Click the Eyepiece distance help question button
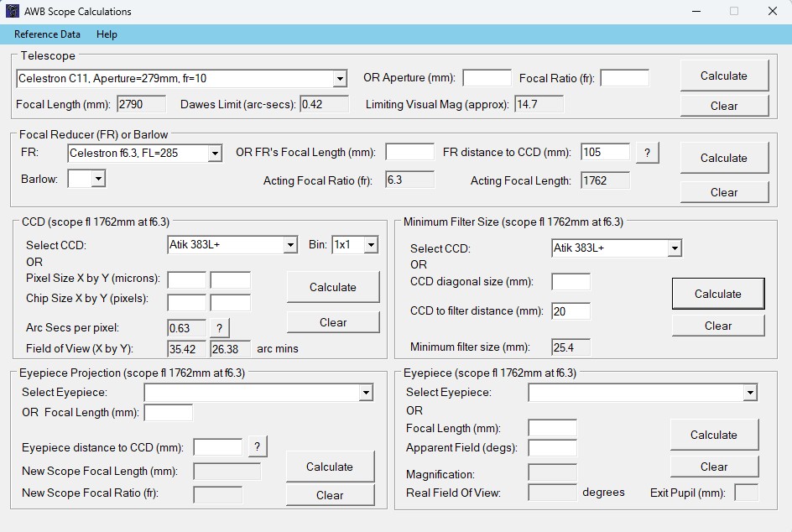This screenshot has height=532, width=792. pyautogui.click(x=258, y=446)
